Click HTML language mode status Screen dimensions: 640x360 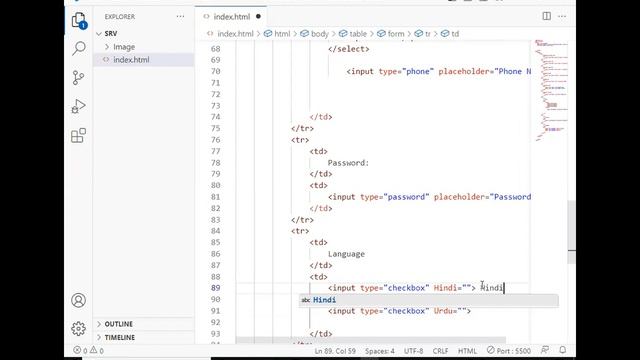467,351
